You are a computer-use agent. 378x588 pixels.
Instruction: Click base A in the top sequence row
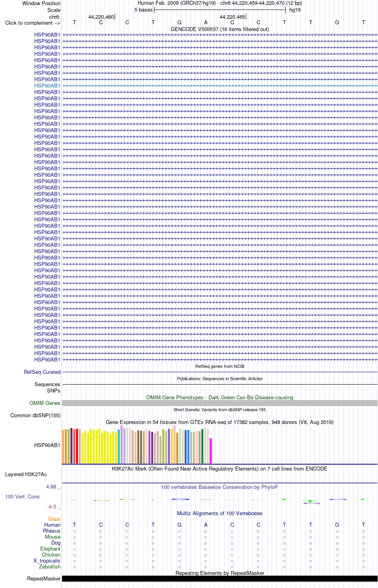[x=206, y=23]
